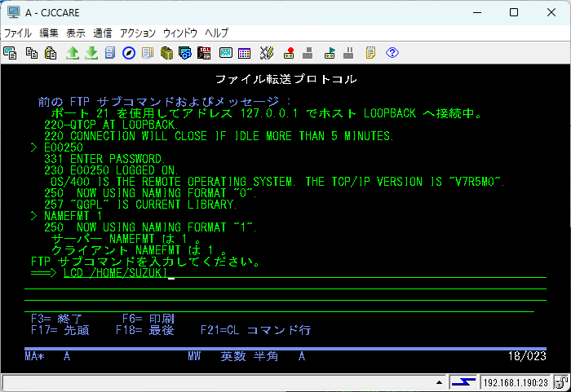Image resolution: width=571 pixels, height=392 pixels.
Task: Click the stop recording macro icon
Action: click(x=308, y=53)
